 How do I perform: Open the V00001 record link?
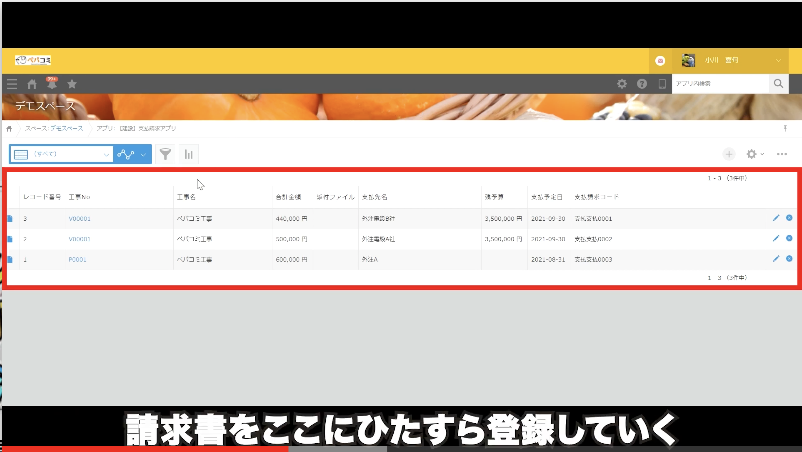coord(79,218)
